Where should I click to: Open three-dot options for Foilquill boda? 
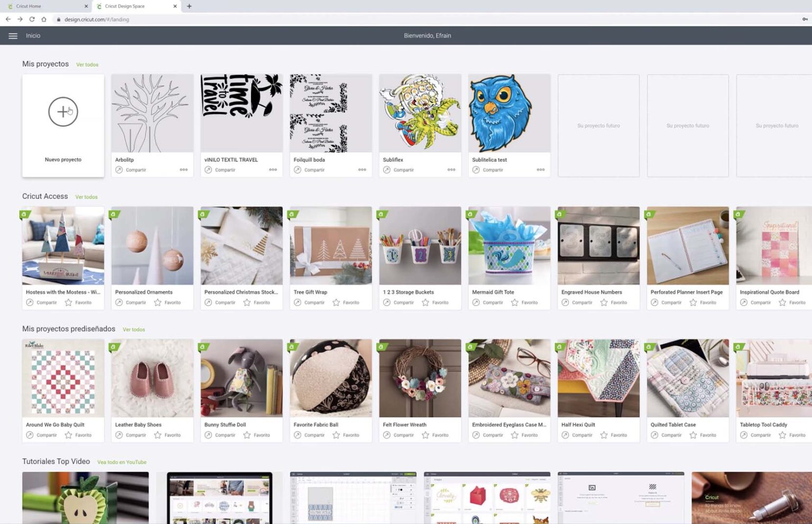(x=362, y=170)
